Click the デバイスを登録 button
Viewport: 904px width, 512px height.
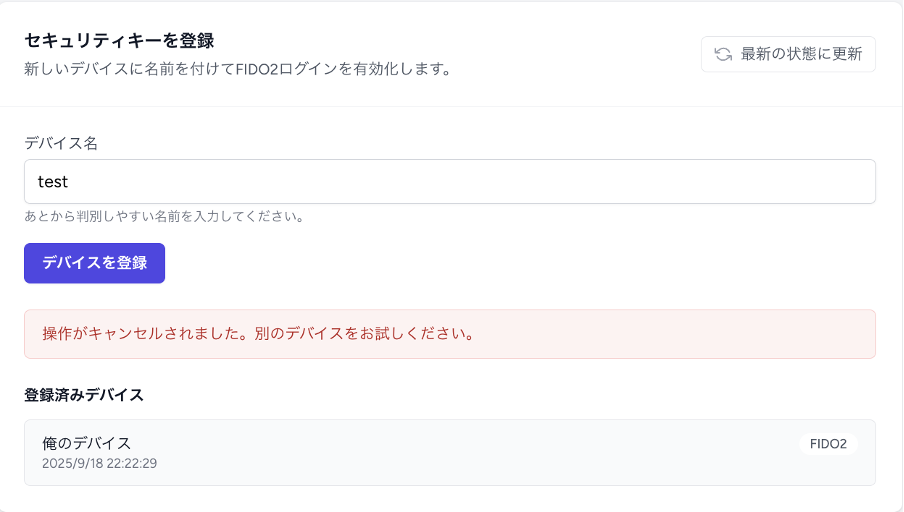(94, 263)
